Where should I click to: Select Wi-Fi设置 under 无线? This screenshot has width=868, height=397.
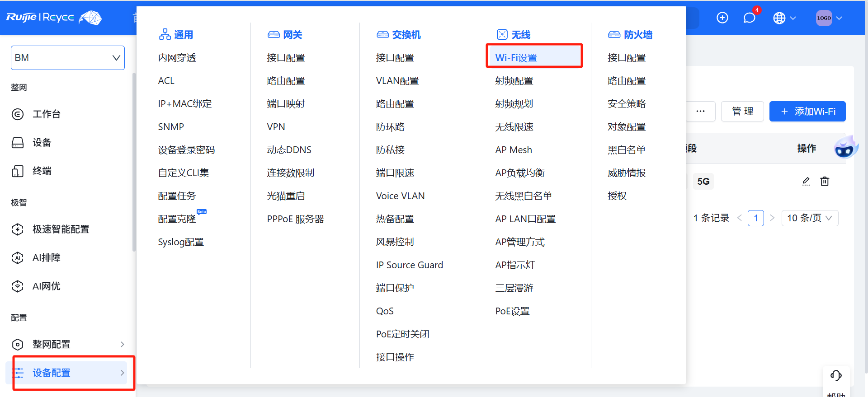(x=516, y=58)
